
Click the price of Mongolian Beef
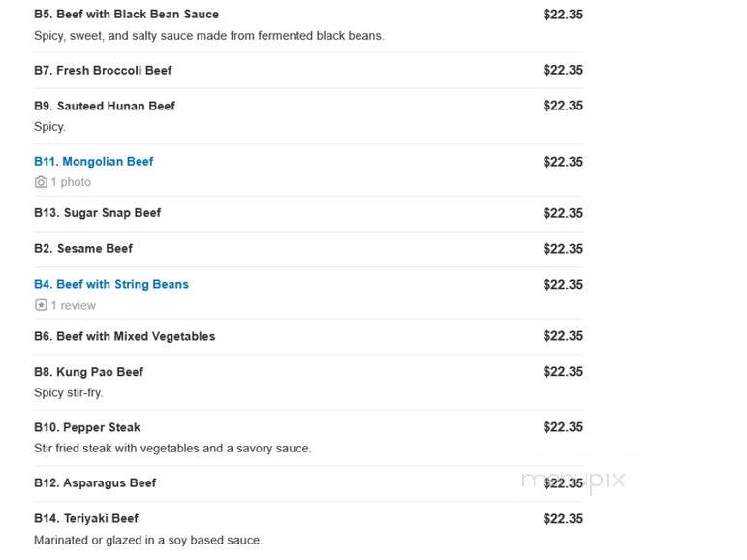563,162
